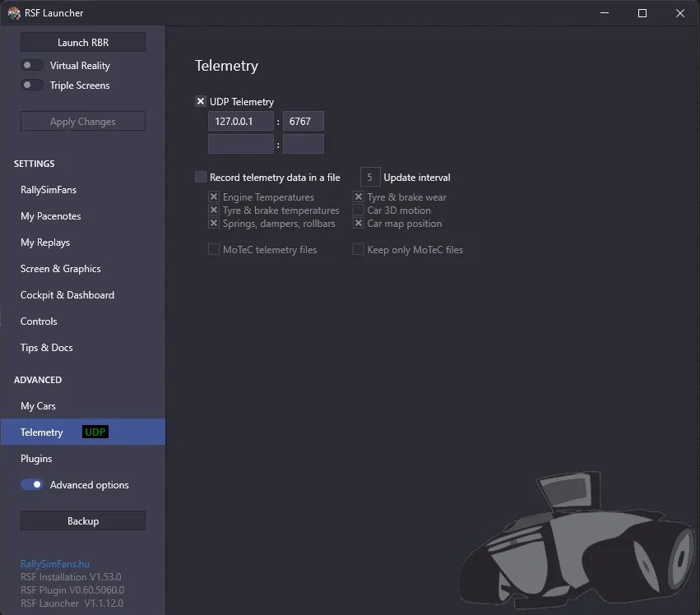Open the RallySimFans.hu link
700x615 pixels.
tap(55, 564)
